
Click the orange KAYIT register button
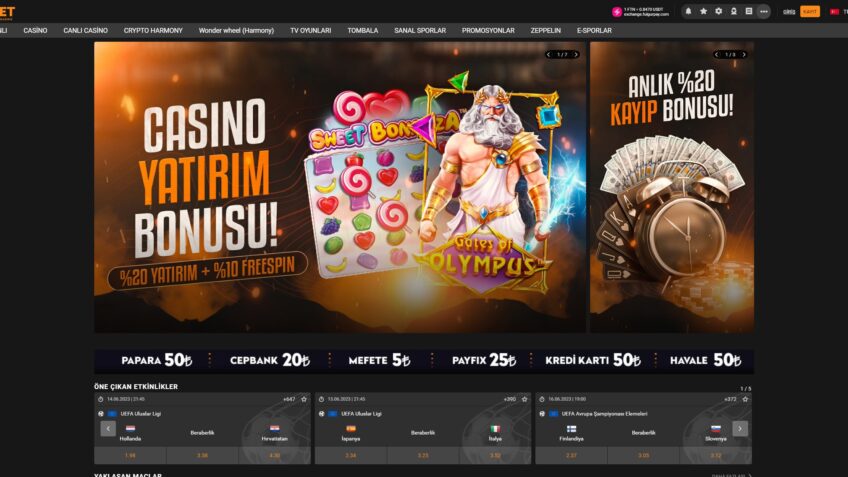[x=809, y=12]
